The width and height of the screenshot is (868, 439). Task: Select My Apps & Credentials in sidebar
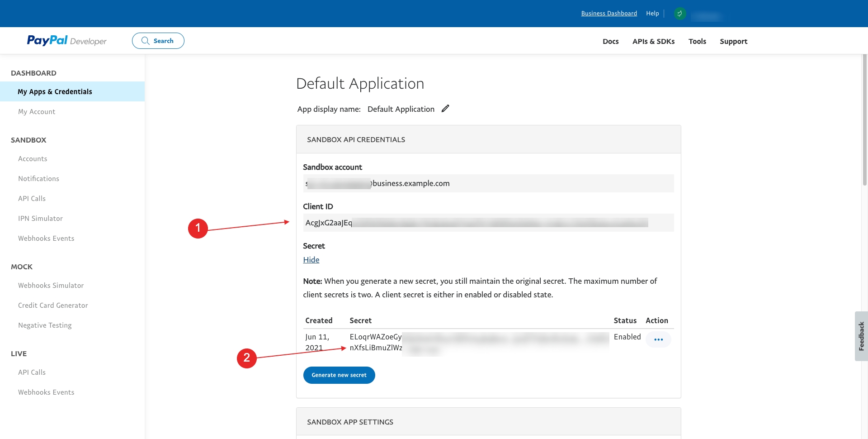[55, 91]
